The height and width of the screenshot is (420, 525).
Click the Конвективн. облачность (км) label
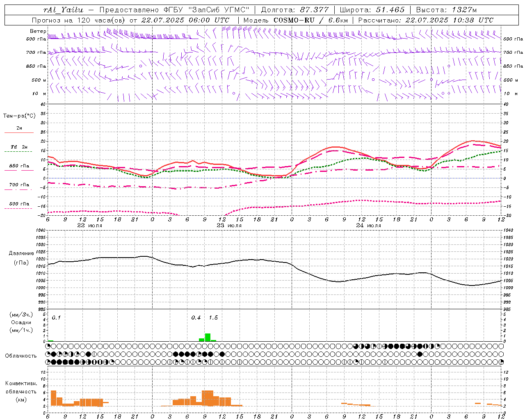[x=21, y=392]
